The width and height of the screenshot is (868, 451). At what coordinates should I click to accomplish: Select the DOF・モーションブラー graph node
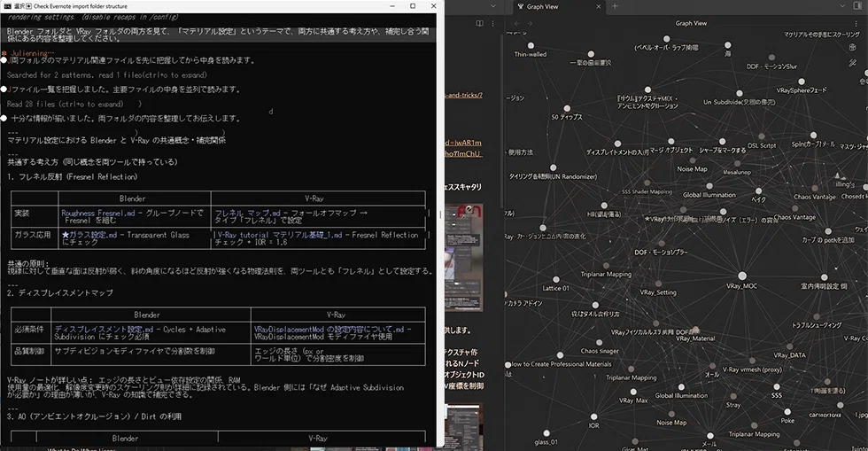point(661,244)
